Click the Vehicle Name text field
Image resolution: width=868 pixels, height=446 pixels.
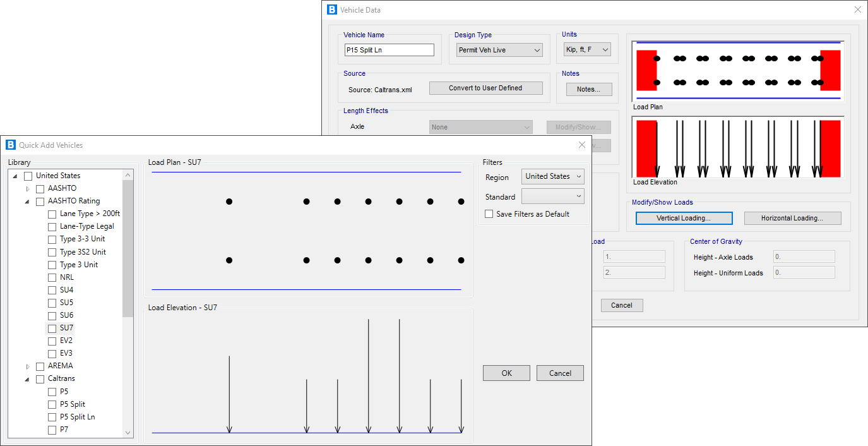389,50
